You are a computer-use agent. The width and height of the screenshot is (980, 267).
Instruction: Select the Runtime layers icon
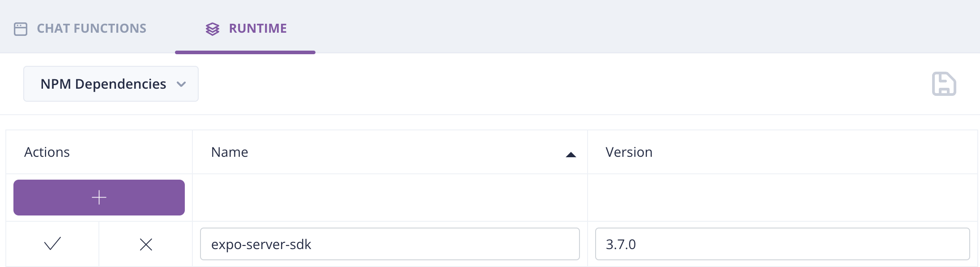(x=213, y=28)
